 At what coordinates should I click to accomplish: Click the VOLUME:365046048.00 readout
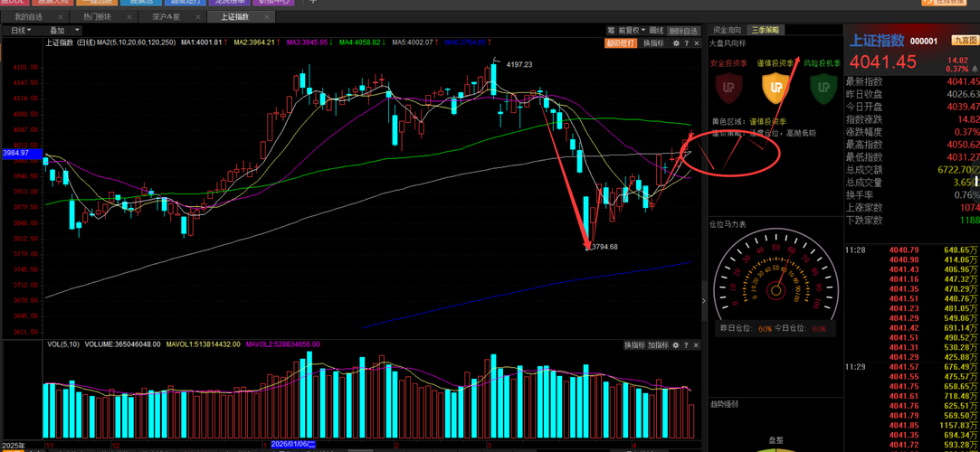[122, 344]
